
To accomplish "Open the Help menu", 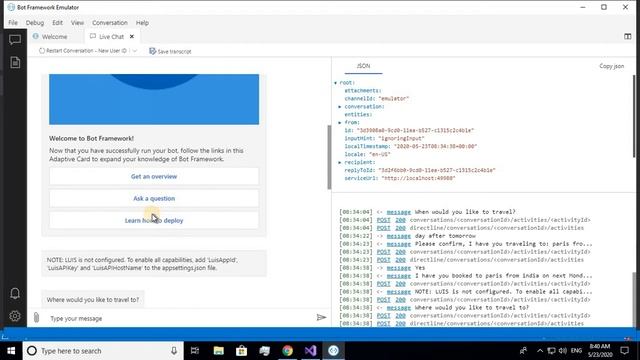I will pyautogui.click(x=142, y=23).
